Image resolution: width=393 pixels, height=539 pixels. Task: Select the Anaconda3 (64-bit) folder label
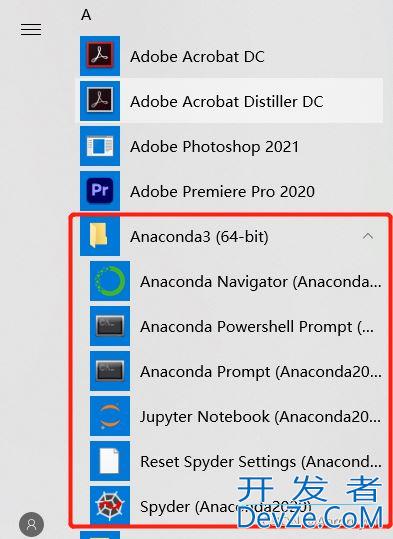coord(199,236)
